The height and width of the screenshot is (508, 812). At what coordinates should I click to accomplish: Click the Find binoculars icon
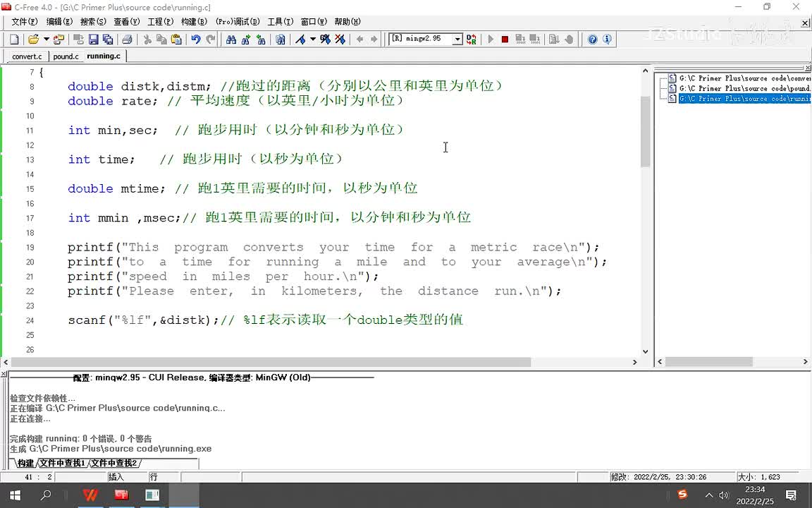click(231, 40)
